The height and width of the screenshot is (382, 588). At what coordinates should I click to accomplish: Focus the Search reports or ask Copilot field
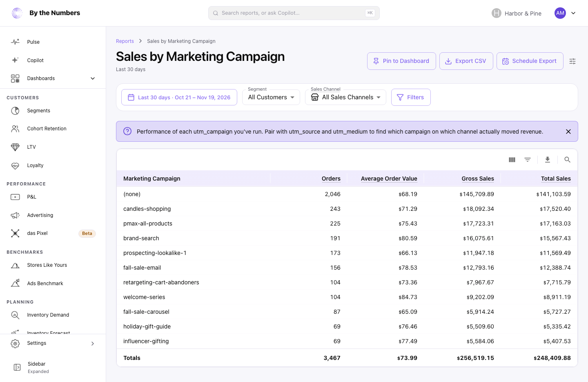pyautogui.click(x=294, y=13)
